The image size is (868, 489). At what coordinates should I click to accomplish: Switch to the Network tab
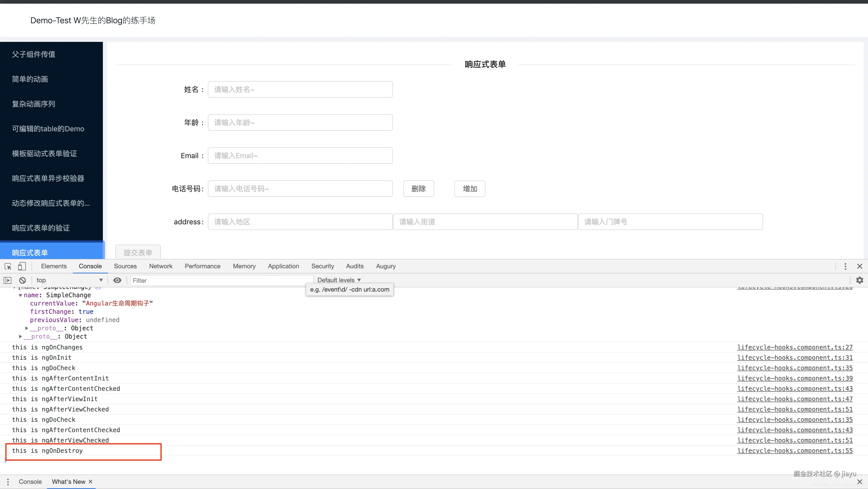[x=161, y=266]
